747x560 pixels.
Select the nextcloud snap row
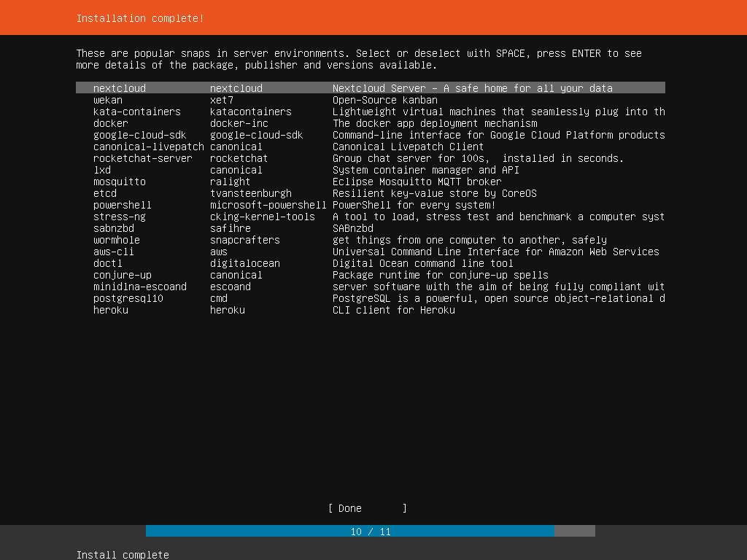(x=370, y=88)
